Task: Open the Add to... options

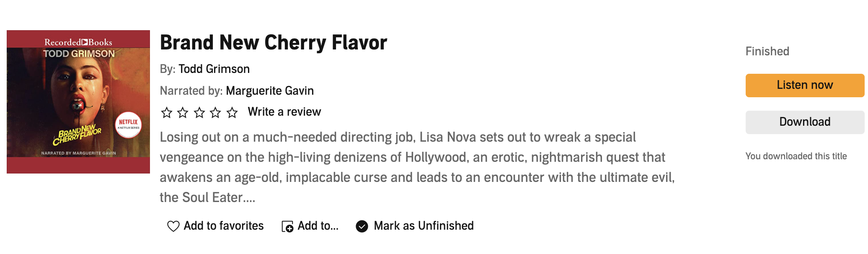Action: tap(318, 226)
